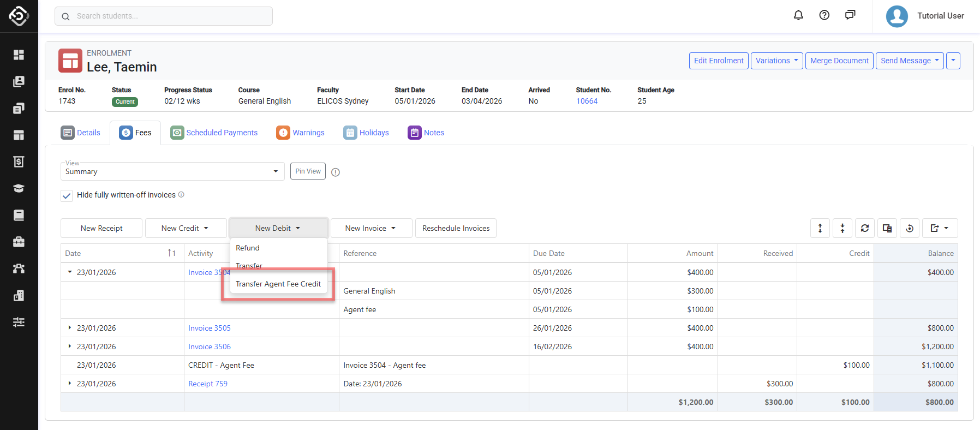This screenshot has height=430, width=980.
Task: Open the dashboard icon in sidebar
Action: [19, 55]
